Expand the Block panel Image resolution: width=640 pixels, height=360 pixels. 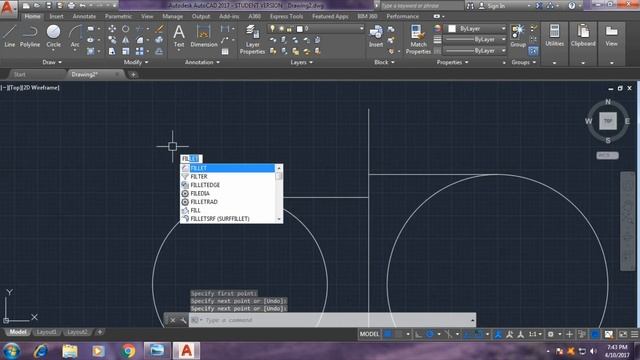(384, 62)
